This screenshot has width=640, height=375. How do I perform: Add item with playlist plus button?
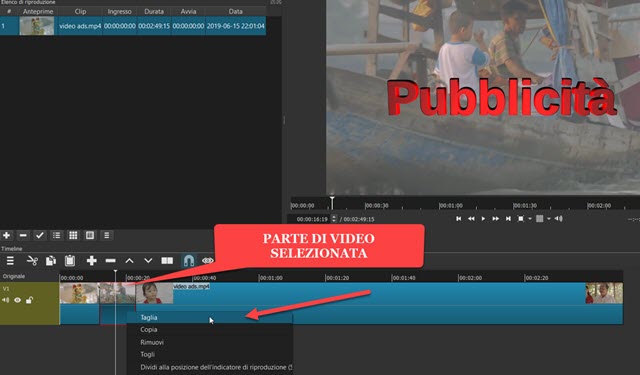pos(7,235)
